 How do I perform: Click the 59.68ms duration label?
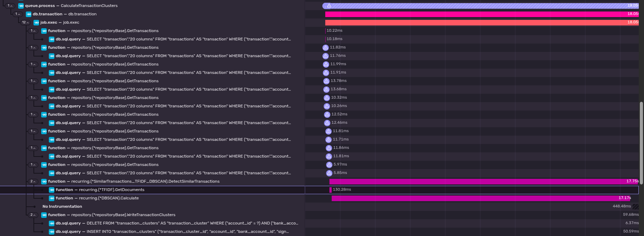pos(631,215)
